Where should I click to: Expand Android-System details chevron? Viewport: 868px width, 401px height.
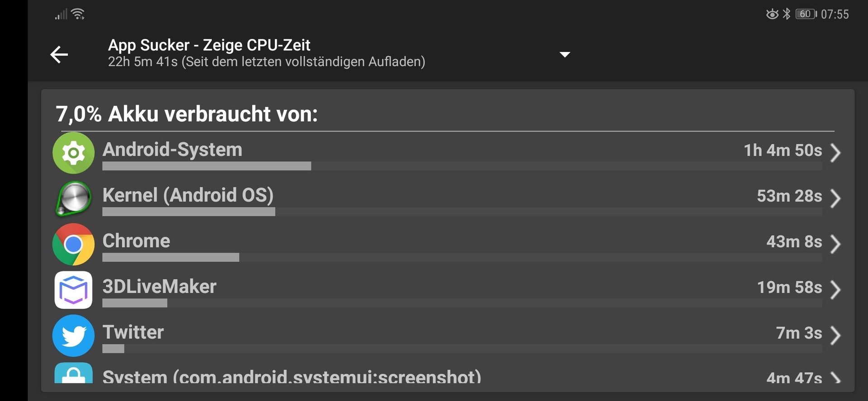click(x=835, y=152)
